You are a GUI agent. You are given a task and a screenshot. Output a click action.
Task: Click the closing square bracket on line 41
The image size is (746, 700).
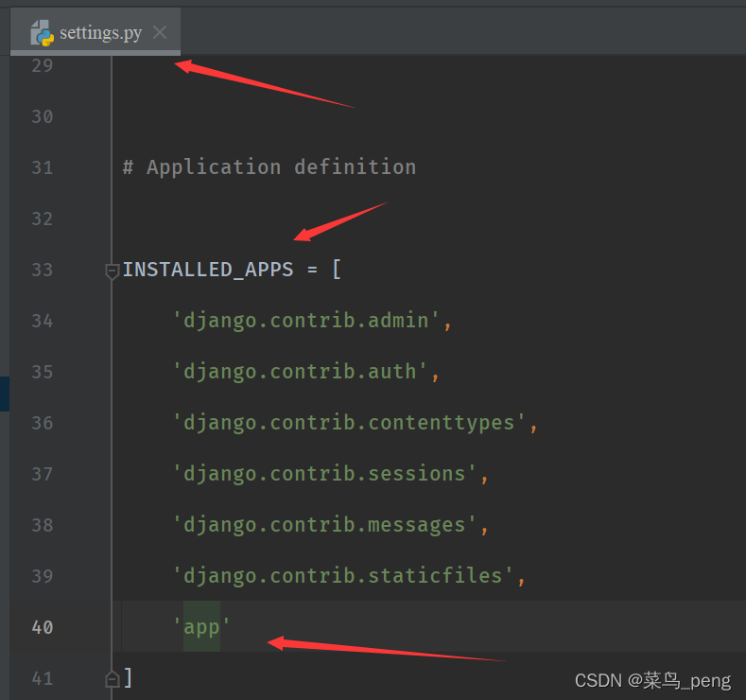coord(128,677)
